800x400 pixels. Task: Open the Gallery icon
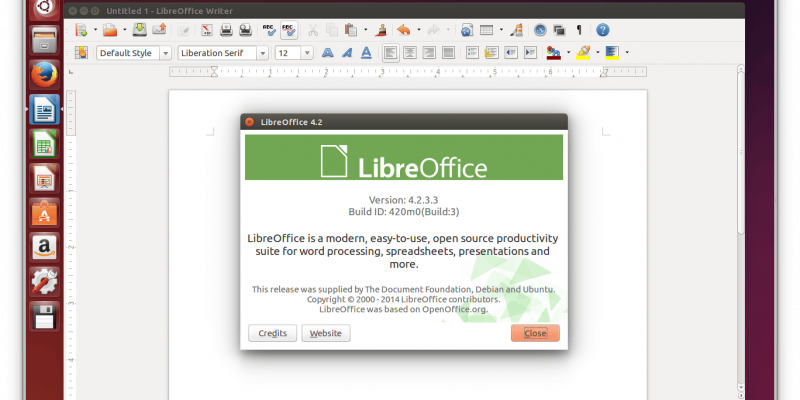point(559,30)
